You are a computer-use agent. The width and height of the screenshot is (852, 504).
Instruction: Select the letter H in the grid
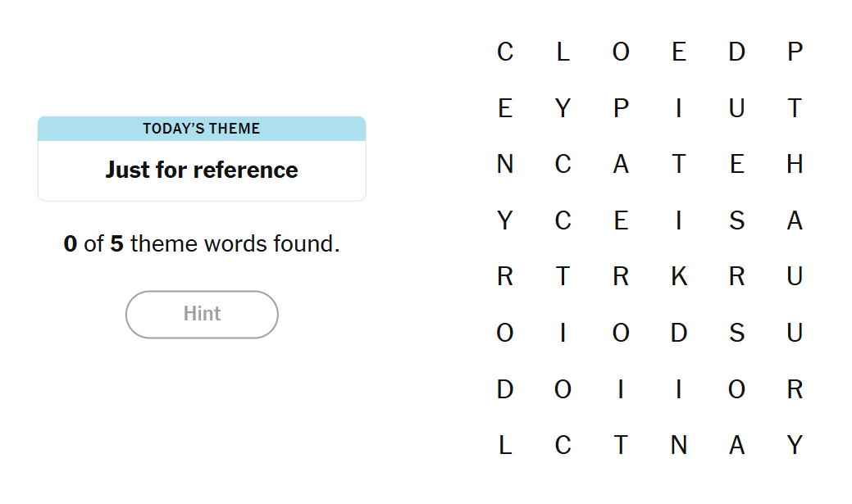[x=794, y=165]
